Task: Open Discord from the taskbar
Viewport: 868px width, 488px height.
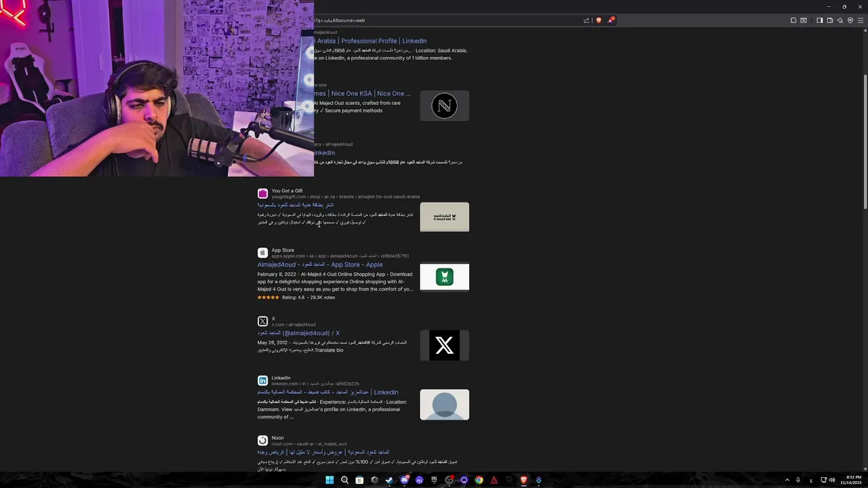Action: point(404,480)
